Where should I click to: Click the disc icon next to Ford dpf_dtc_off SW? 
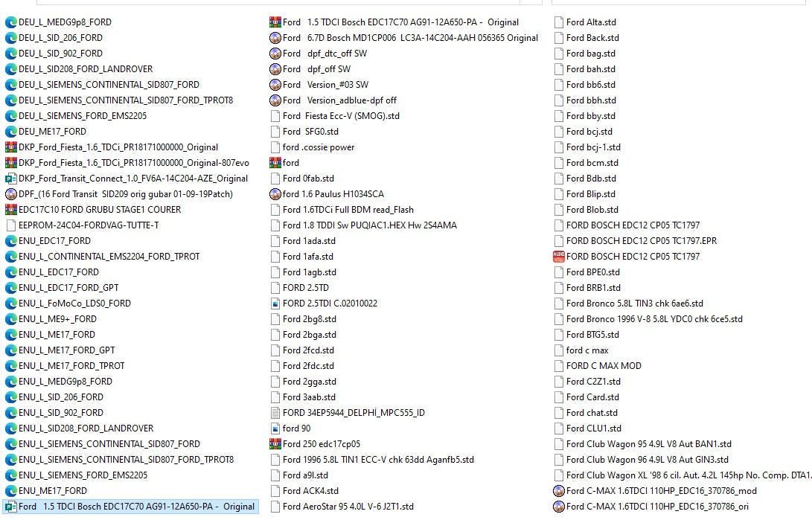pyautogui.click(x=275, y=54)
